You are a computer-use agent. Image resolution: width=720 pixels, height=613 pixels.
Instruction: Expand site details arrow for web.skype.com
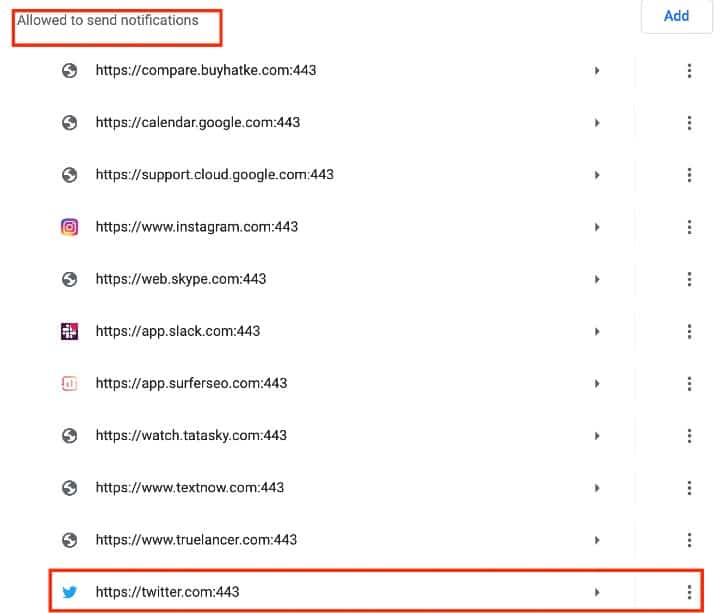597,279
